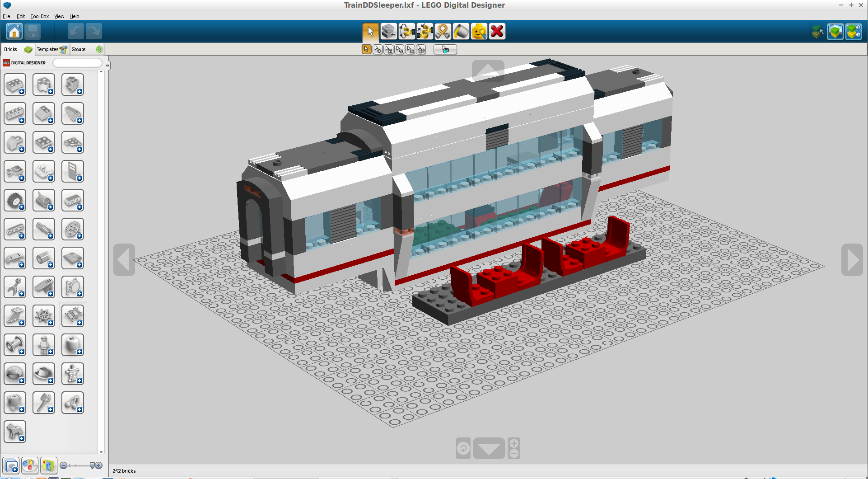Collapse the bricks palette sidebar
The image size is (868, 479).
107,65
